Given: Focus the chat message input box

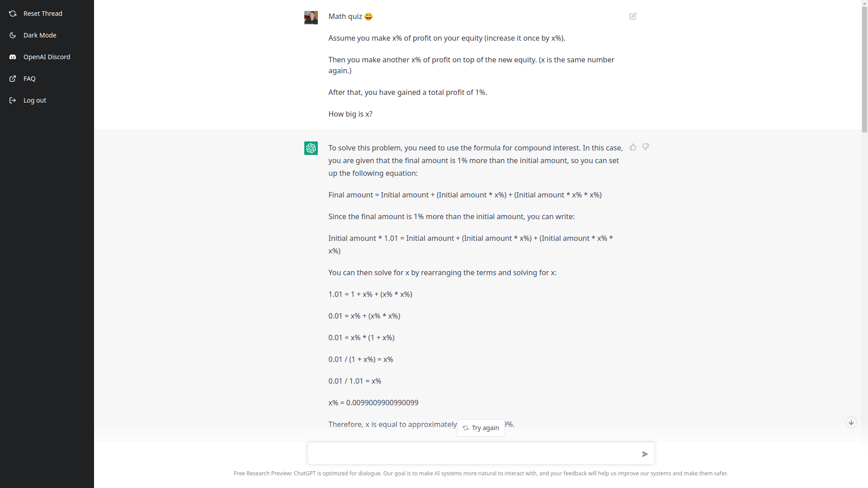Looking at the screenshot, I should pos(472,453).
